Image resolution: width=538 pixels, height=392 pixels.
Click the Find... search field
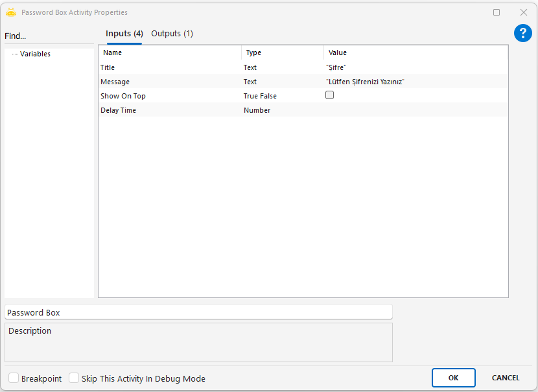pos(49,36)
